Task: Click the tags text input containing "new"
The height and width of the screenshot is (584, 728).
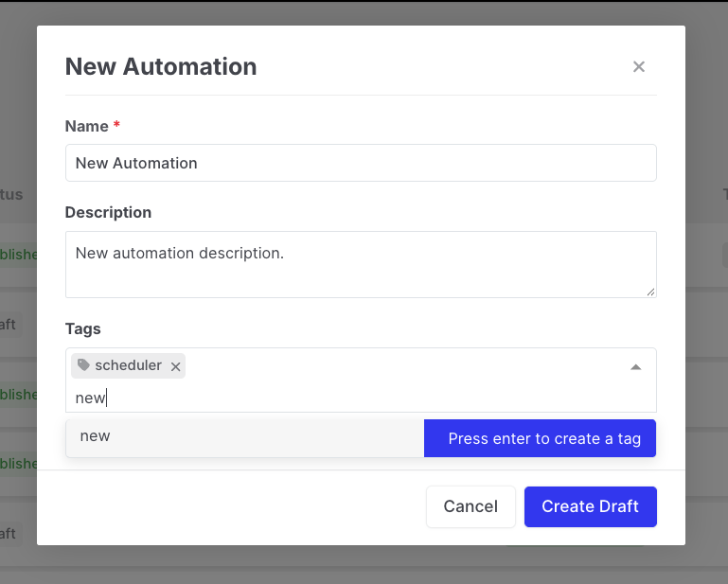Action: point(361,398)
